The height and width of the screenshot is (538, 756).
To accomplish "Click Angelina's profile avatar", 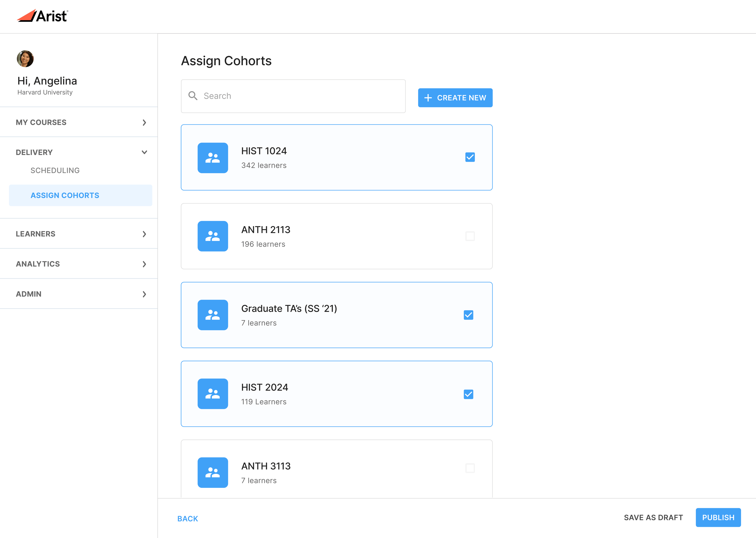I will coord(25,59).
